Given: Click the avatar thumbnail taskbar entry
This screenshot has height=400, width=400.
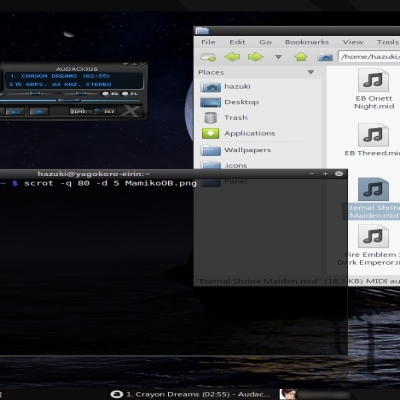Looking at the screenshot, I should [288, 394].
